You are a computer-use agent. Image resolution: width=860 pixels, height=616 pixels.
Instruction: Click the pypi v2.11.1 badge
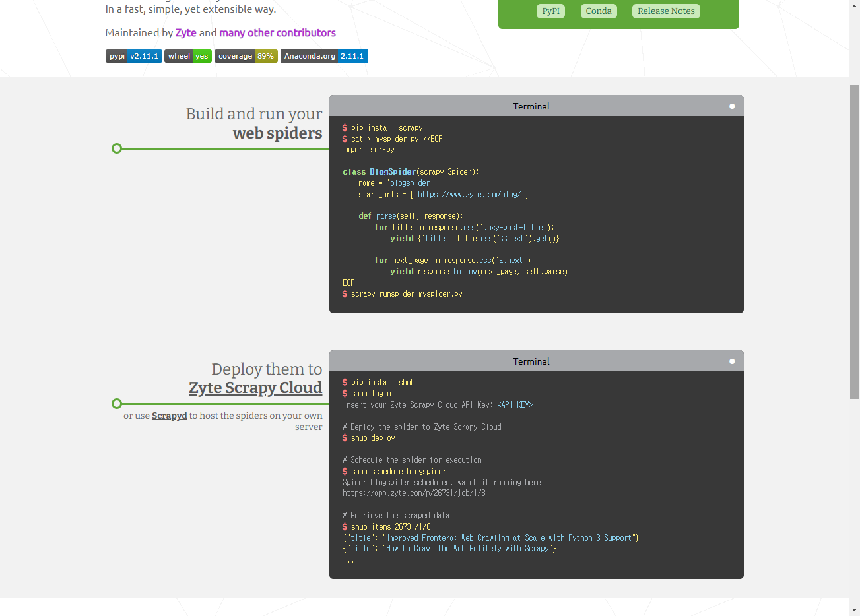133,56
